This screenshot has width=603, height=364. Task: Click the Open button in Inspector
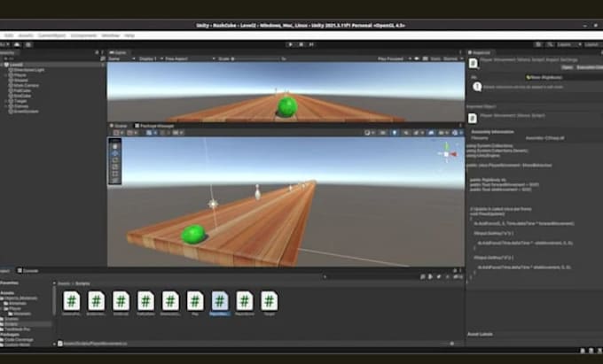tap(567, 67)
